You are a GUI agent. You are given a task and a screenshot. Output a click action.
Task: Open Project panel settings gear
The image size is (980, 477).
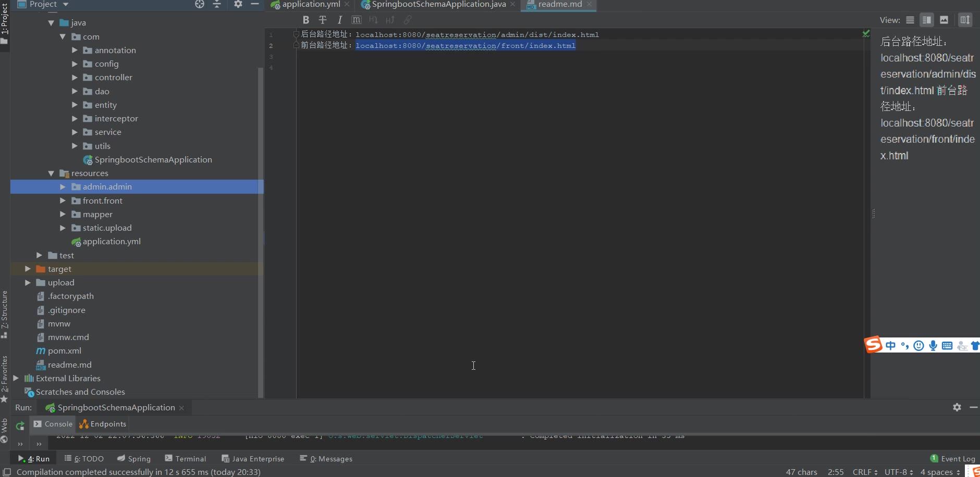click(x=238, y=4)
